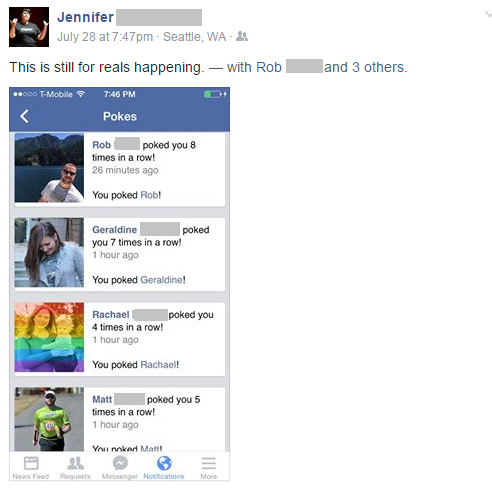The height and width of the screenshot is (491, 492).
Task: Open the tagged Rob link in post
Action: 269,67
